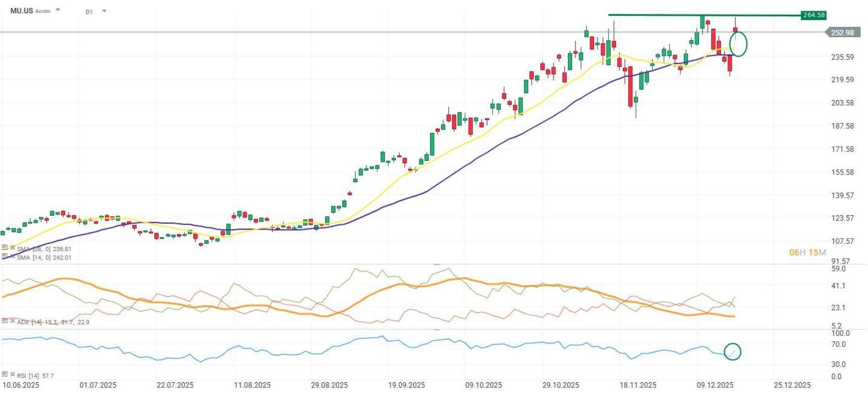Screen dimensions: 868x395
Task: Click the 06H 15M candle countdown timer
Action: [807, 252]
